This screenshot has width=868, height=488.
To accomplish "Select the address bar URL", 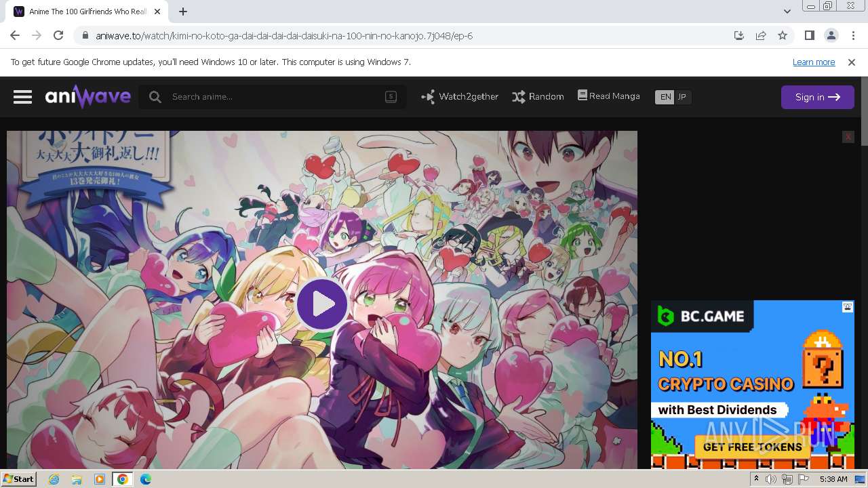I will (x=284, y=35).
